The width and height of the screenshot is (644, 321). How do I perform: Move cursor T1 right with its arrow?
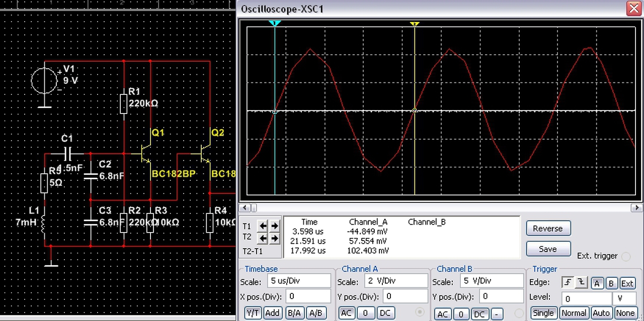click(x=274, y=226)
